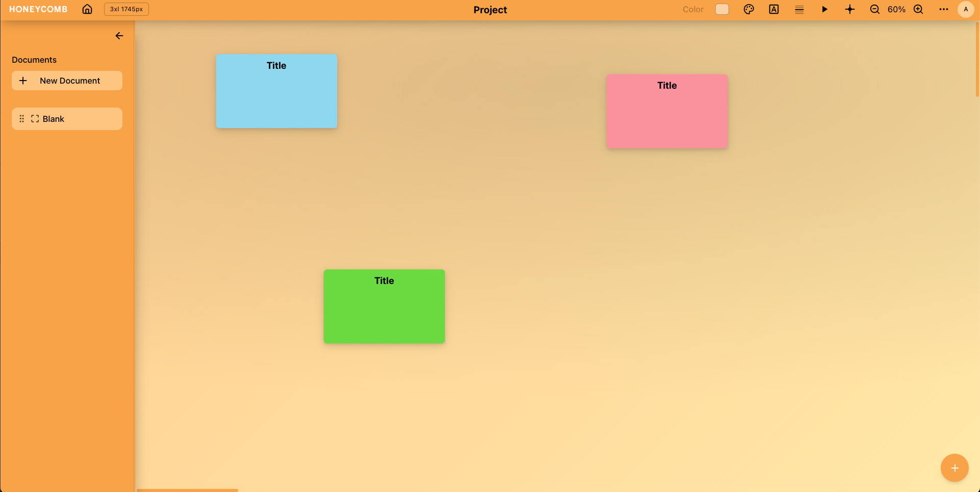
Task: Zoom out using the magnifier minus icon
Action: 874,9
